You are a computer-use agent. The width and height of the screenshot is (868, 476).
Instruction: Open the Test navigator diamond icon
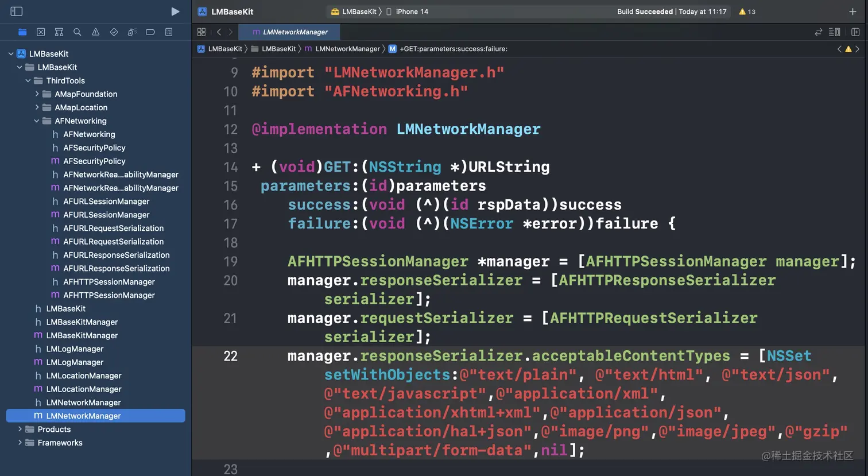point(114,32)
